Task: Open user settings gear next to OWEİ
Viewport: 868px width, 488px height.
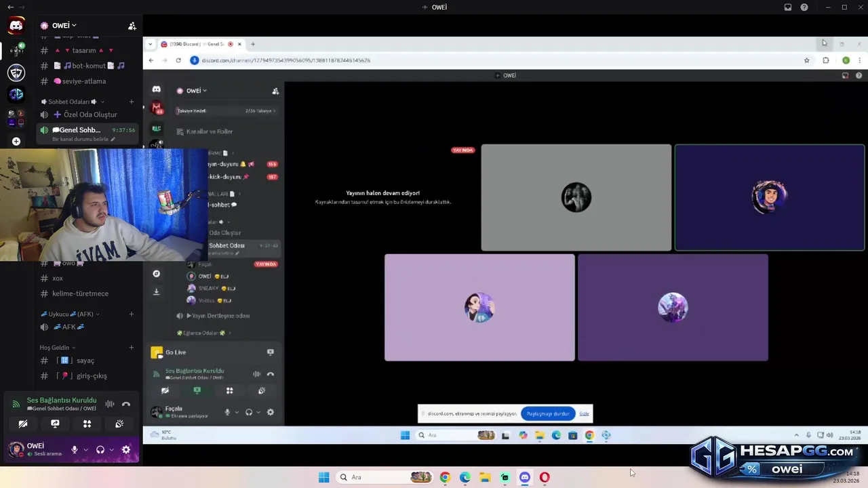Action: [x=125, y=449]
